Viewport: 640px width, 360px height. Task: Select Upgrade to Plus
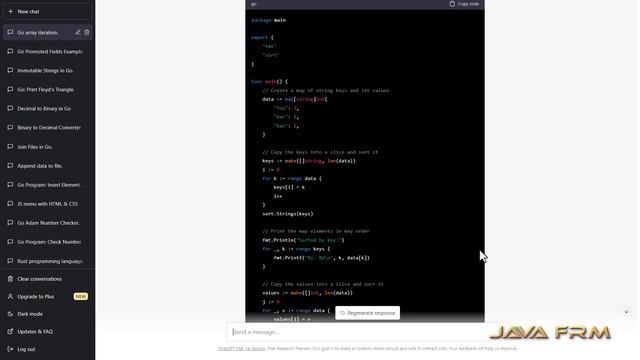point(47,296)
